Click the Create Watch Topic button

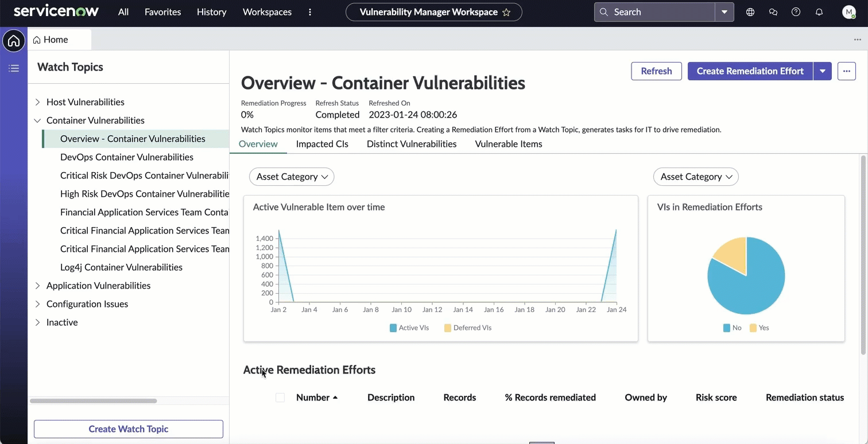[x=129, y=429]
